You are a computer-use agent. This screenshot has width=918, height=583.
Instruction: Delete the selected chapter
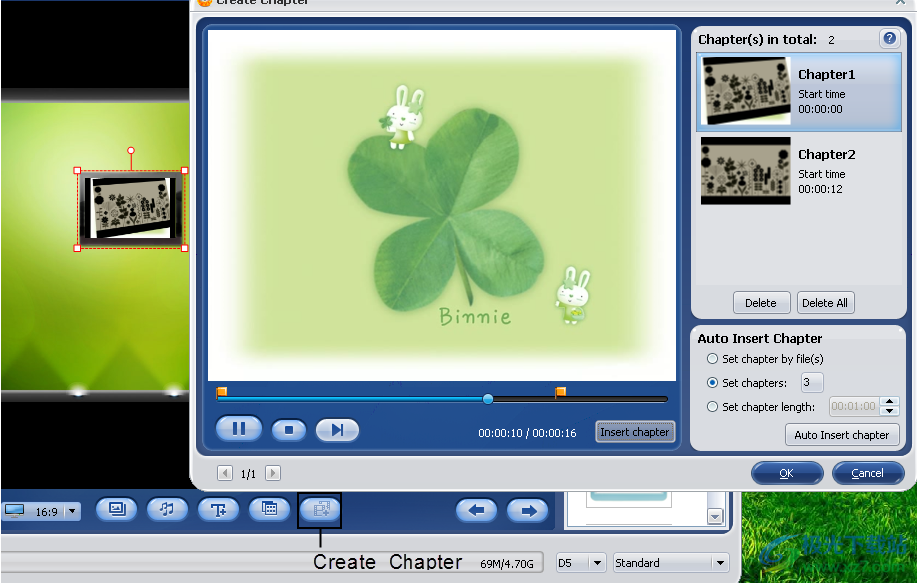761,303
